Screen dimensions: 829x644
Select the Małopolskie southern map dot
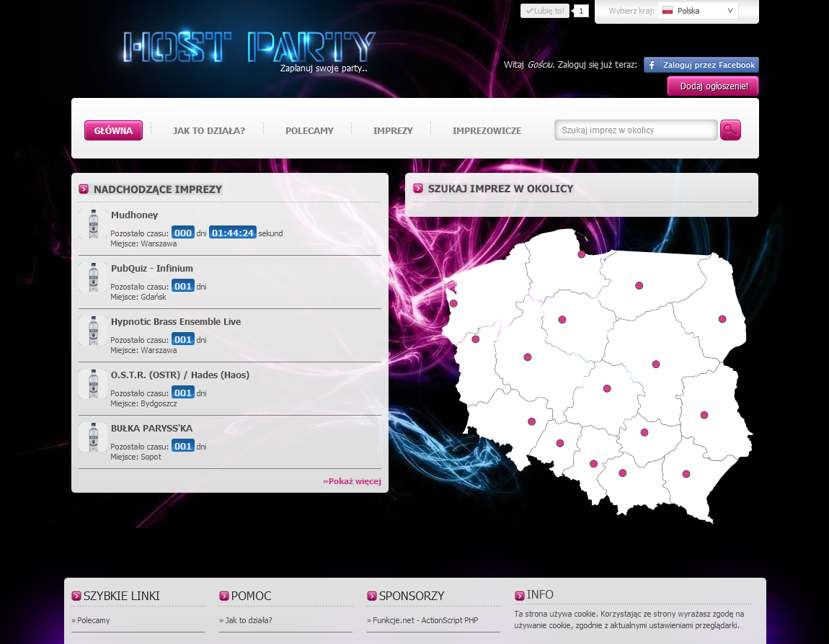pyautogui.click(x=622, y=473)
